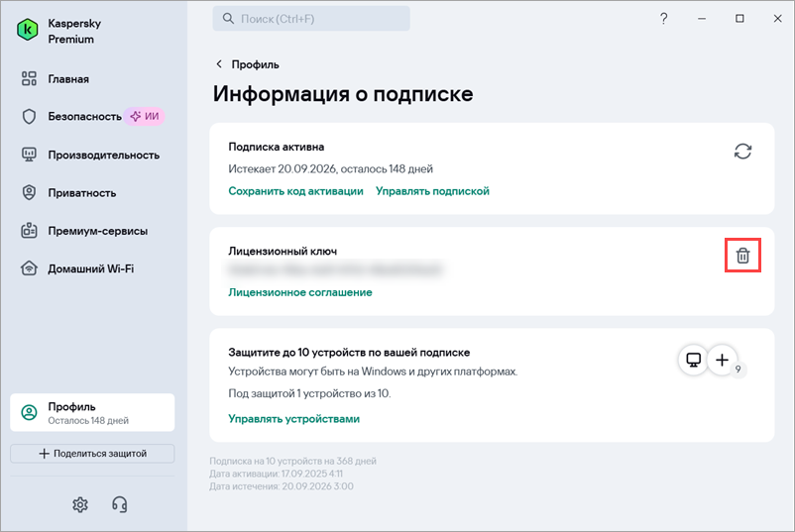
Task: Delete the license key with trash icon
Action: [x=742, y=256]
